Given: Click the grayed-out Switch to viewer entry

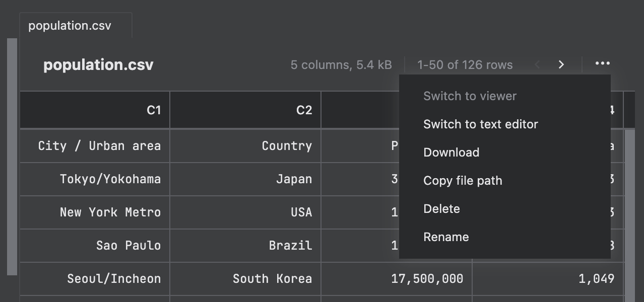Looking at the screenshot, I should coord(470,96).
